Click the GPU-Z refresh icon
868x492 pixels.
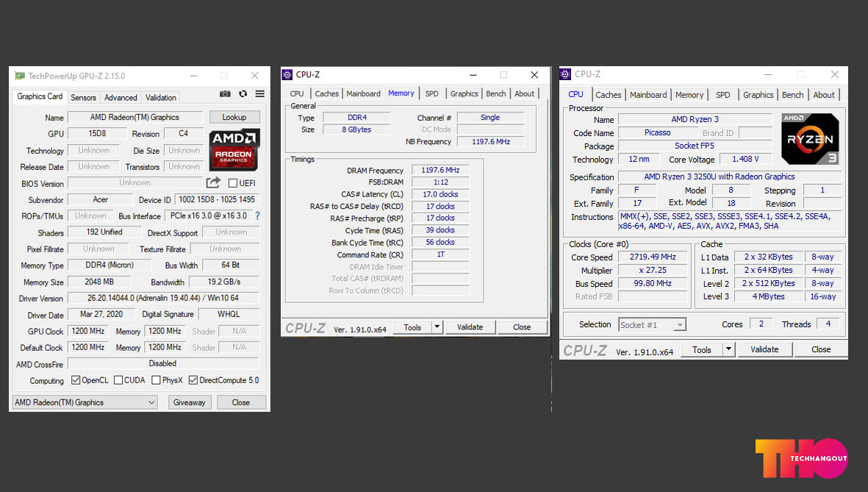[x=243, y=94]
